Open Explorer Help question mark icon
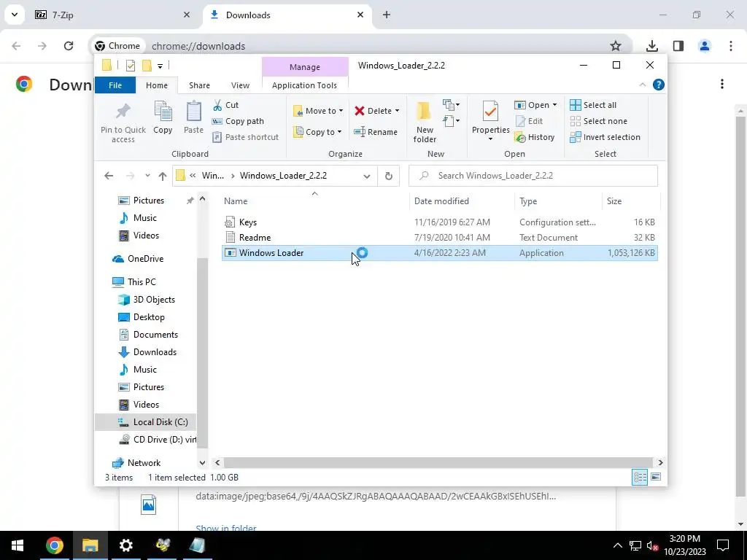Screen dimensions: 747x560 pyautogui.click(x=659, y=85)
